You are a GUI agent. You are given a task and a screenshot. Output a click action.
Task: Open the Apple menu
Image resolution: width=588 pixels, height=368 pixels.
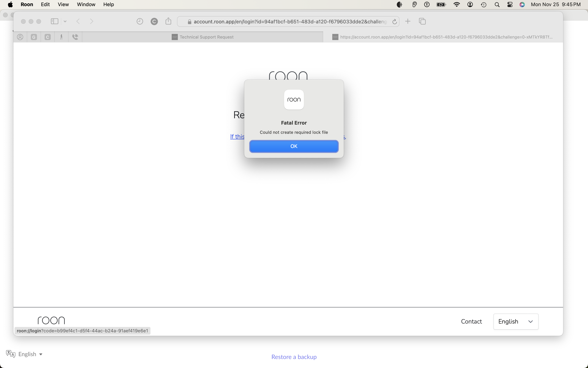(10, 5)
